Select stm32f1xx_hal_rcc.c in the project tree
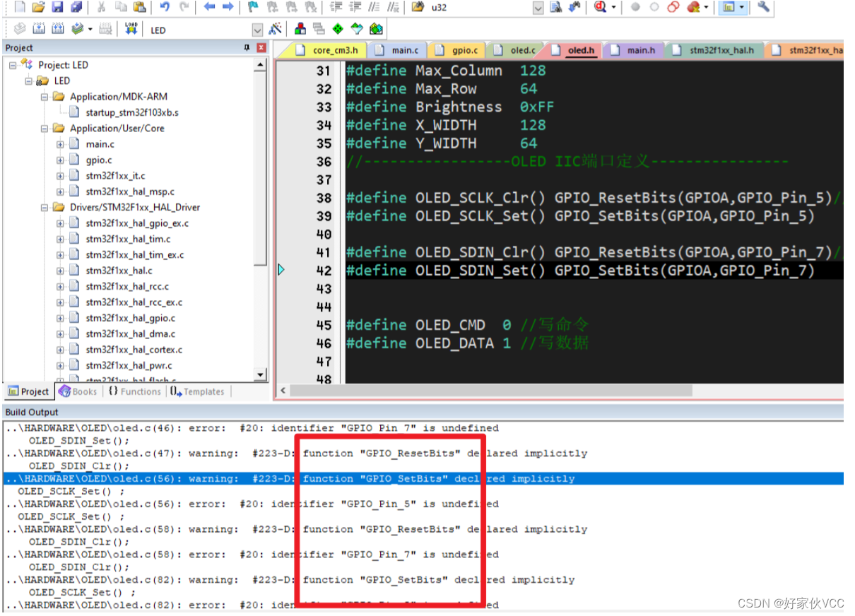This screenshot has width=855, height=616. 127,287
